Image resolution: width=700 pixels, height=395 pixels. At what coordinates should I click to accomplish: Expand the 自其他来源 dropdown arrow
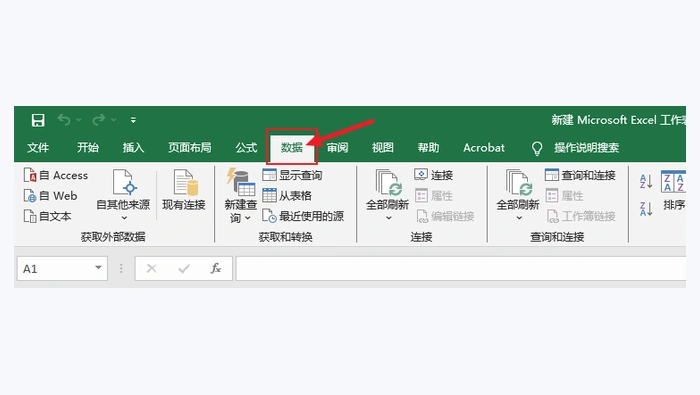pos(124,218)
